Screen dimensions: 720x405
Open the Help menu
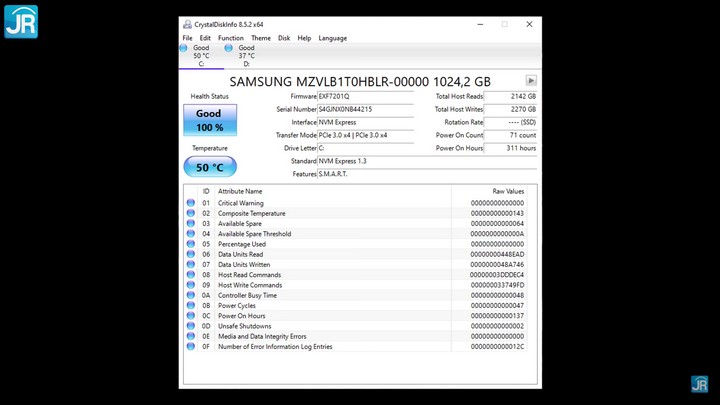[304, 38]
